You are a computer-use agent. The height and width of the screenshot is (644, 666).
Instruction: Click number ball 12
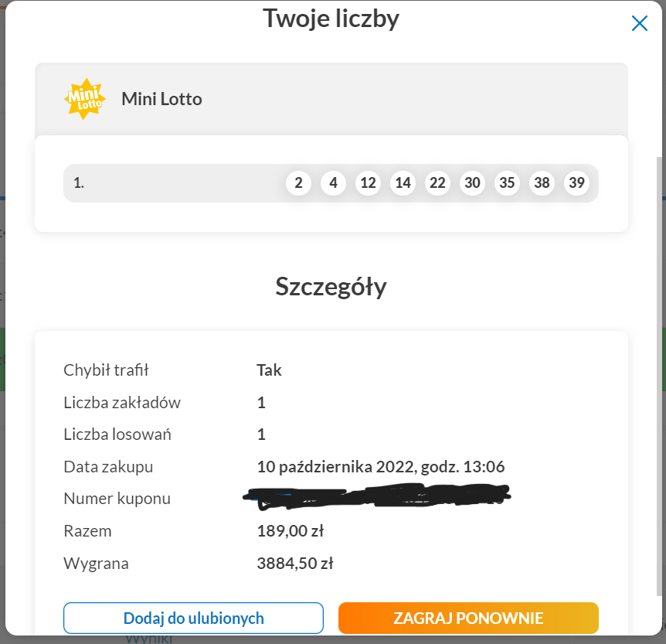(x=368, y=183)
